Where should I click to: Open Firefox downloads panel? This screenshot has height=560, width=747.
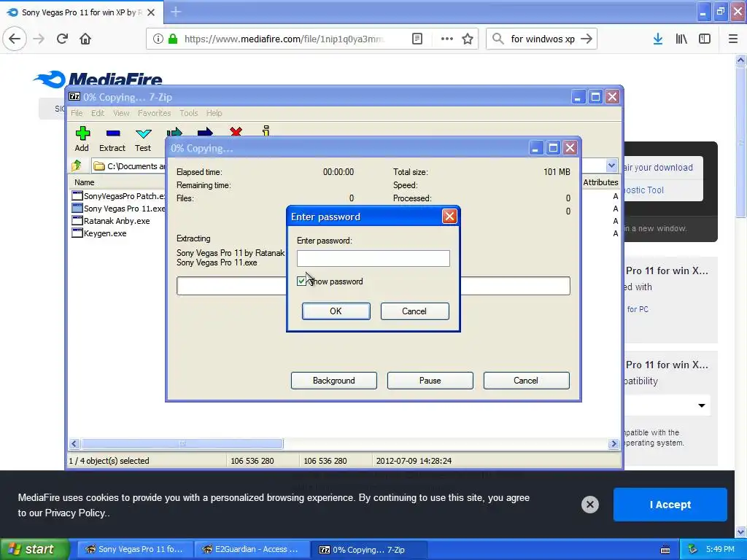tap(658, 39)
